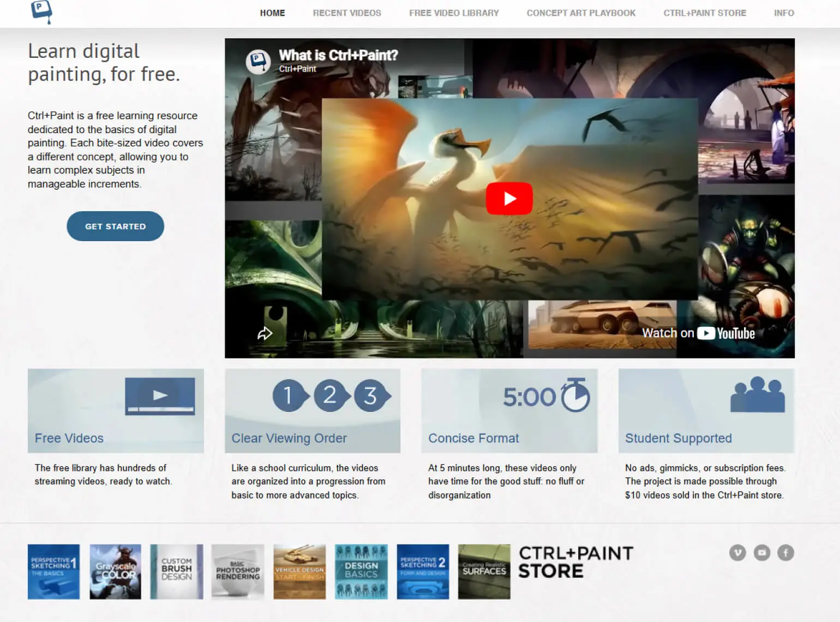Click the 5:00 stopwatch icon
840x622 pixels.
point(575,395)
